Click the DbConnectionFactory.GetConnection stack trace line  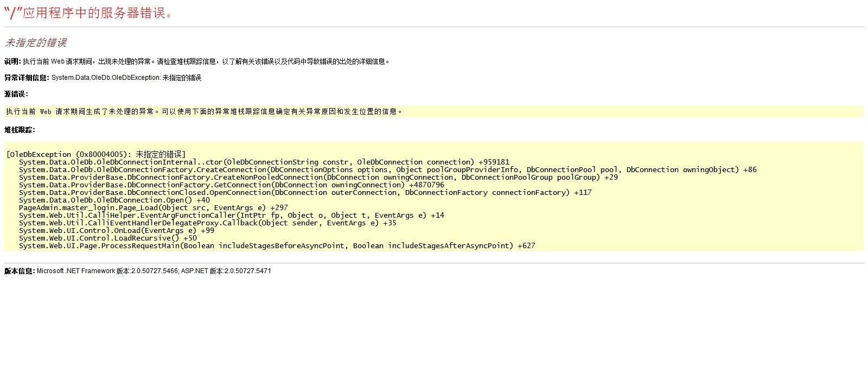[x=231, y=185]
